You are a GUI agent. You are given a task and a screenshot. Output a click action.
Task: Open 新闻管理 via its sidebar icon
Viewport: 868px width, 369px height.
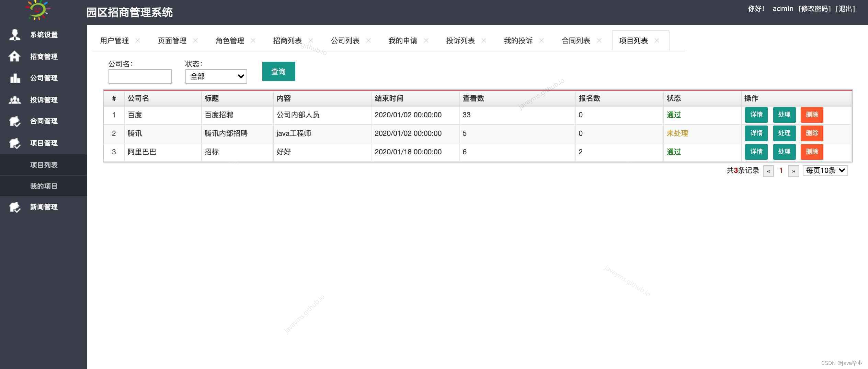pos(14,207)
